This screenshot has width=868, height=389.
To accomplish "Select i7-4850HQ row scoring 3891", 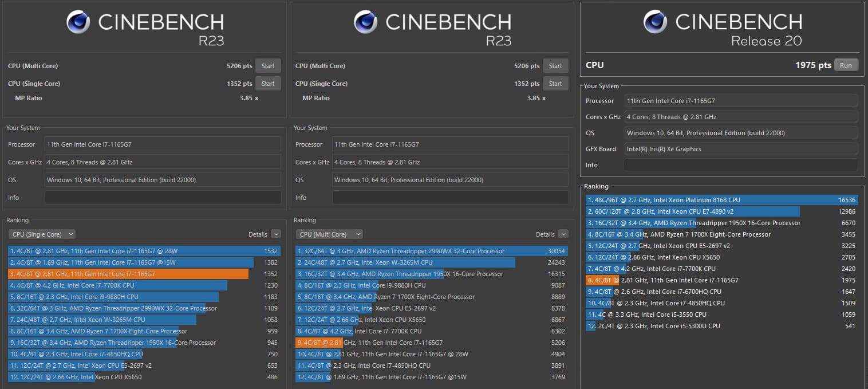I will click(x=432, y=366).
